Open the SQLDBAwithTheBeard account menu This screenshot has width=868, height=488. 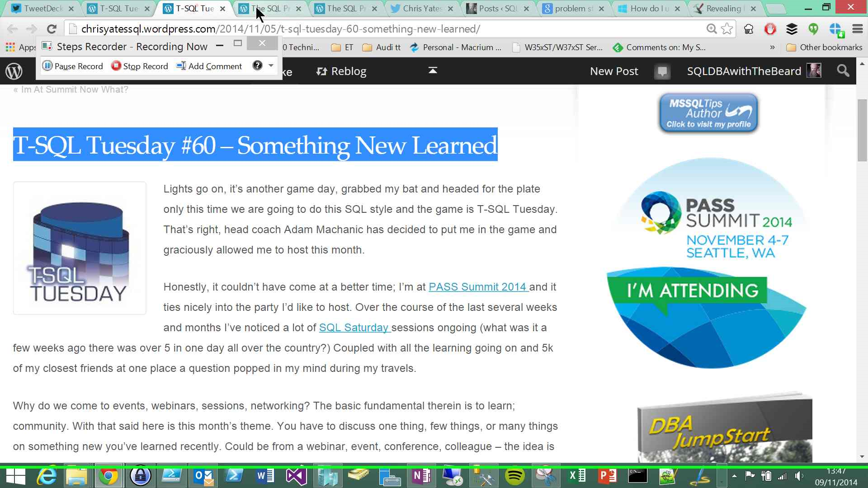point(754,71)
